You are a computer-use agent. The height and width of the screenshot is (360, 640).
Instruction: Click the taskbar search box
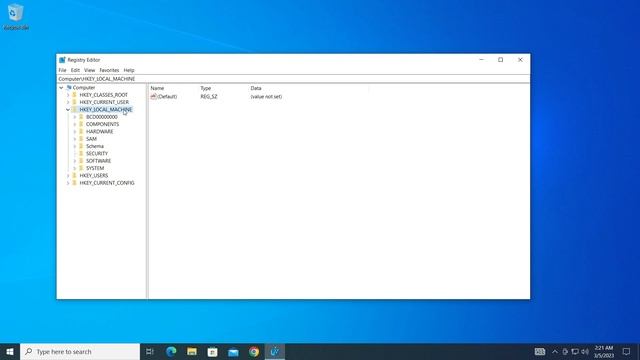point(80,351)
